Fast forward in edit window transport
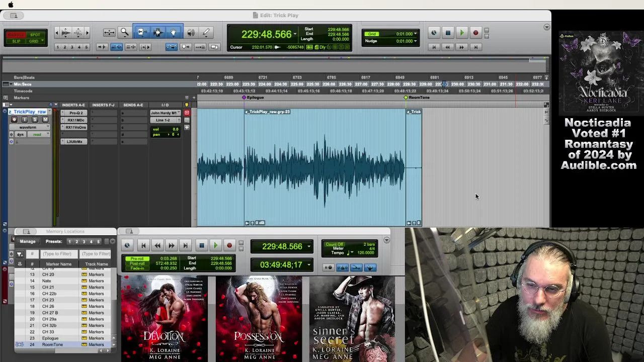644x362 pixels. (x=461, y=47)
